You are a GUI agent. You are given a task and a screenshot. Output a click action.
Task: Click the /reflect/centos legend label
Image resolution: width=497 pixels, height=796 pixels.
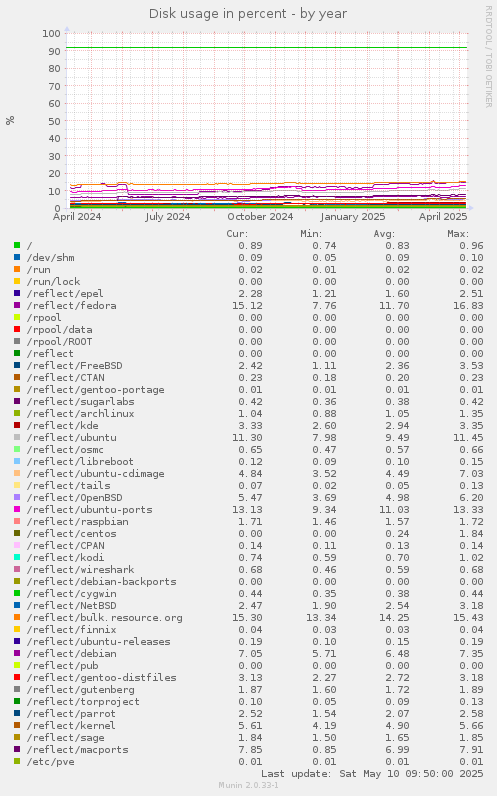[x=72, y=534]
